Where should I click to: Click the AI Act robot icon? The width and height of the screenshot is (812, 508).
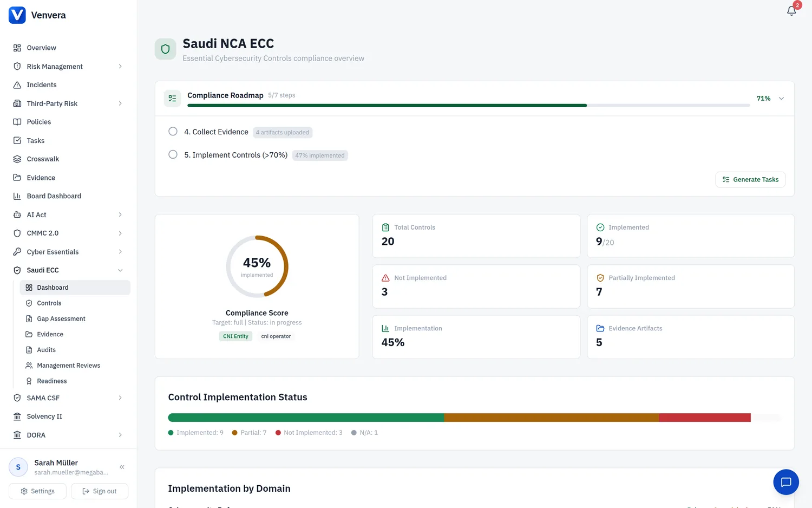pos(17,214)
